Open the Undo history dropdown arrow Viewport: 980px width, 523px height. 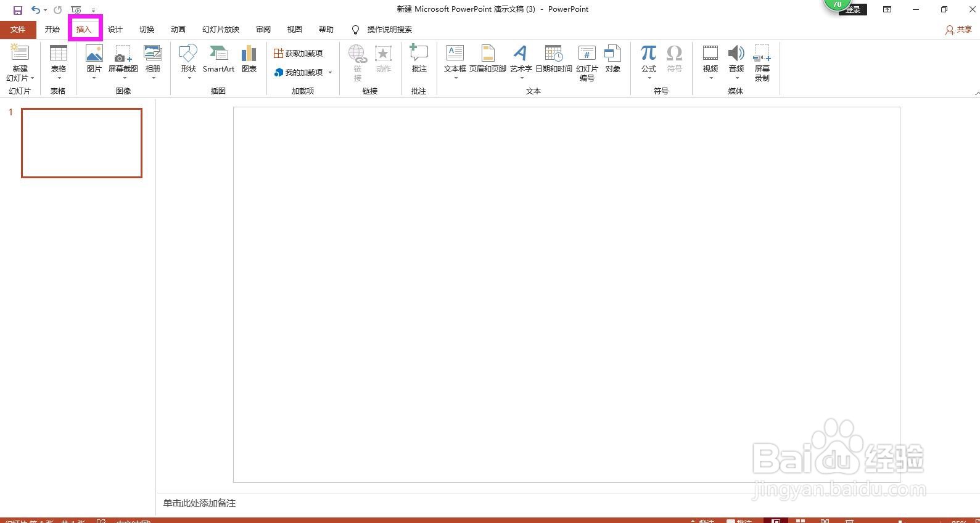click(45, 10)
